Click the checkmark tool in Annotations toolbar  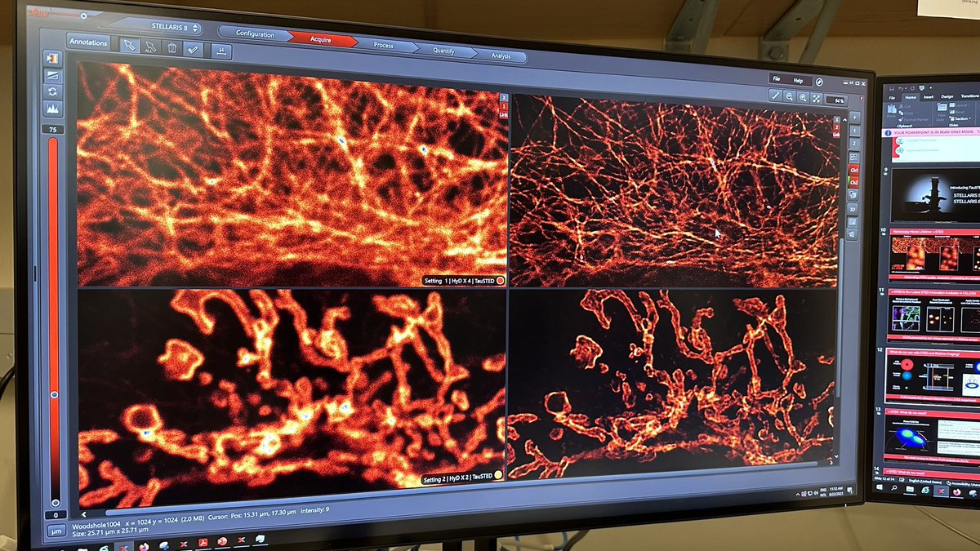[x=194, y=49]
